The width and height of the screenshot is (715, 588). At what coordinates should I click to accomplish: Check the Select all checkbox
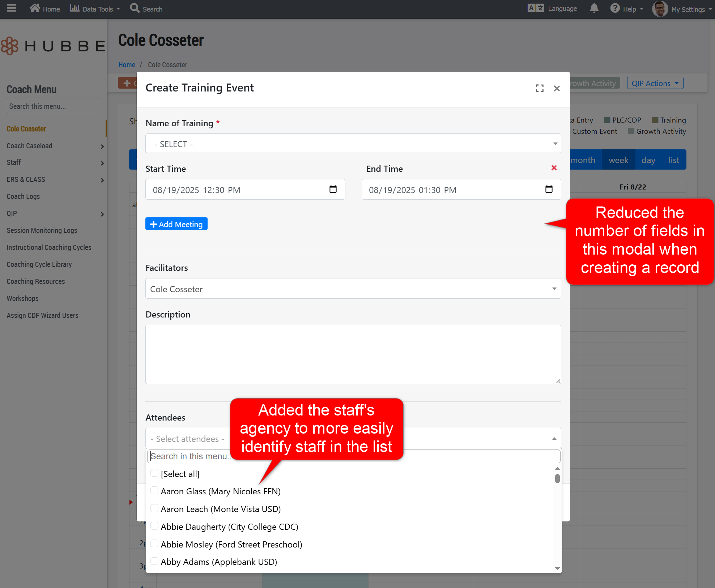154,473
